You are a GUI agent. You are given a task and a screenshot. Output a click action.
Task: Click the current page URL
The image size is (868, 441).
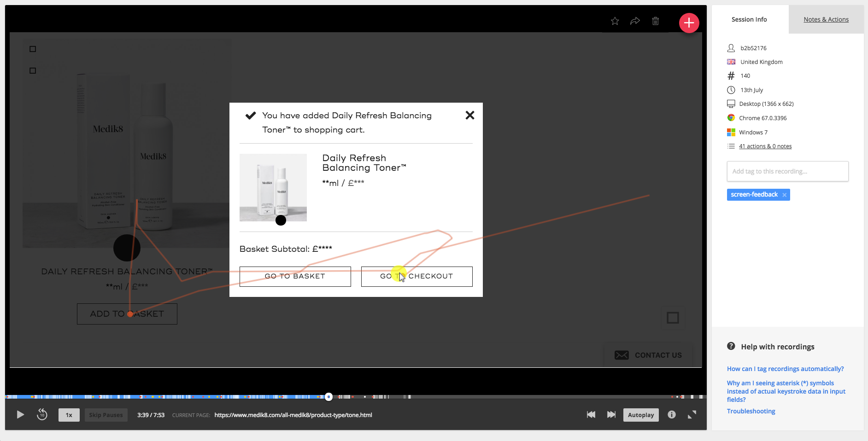(x=293, y=415)
